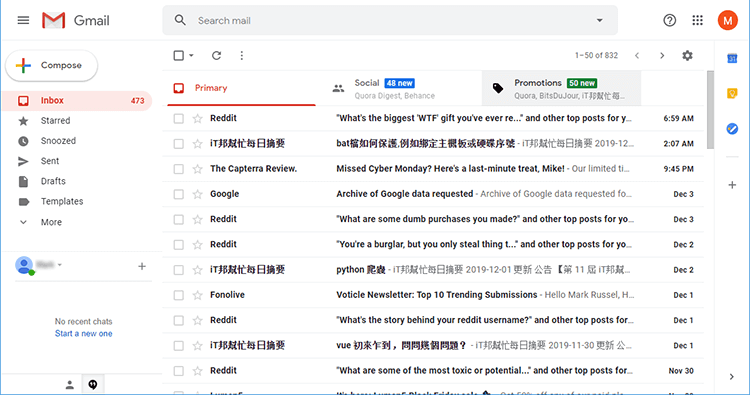Select the reddit username email checkbox
Screen dimensions: 750x395
coord(178,320)
